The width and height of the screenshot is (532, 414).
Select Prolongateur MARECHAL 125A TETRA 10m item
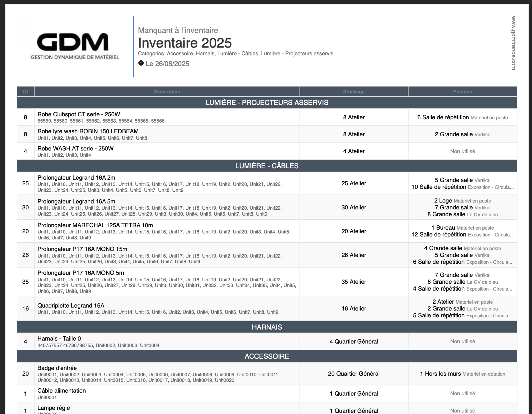(95, 225)
